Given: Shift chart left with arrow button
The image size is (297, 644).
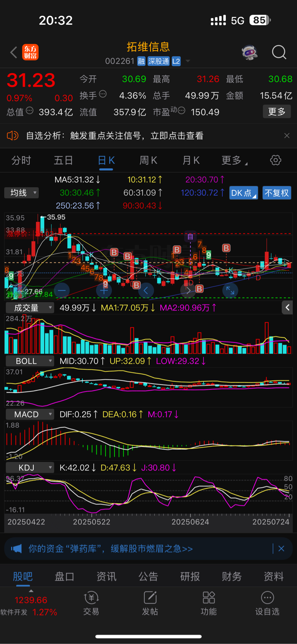Looking at the screenshot, I should coord(146,290).
